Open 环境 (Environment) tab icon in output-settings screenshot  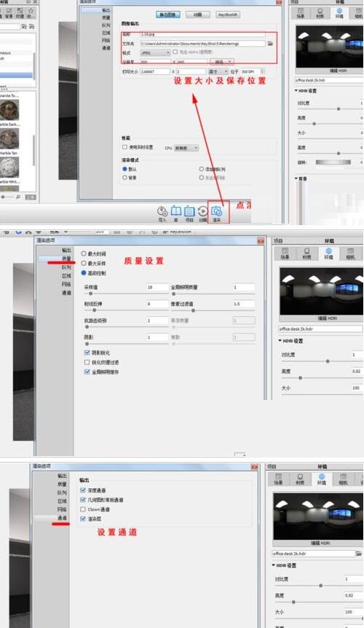click(339, 12)
